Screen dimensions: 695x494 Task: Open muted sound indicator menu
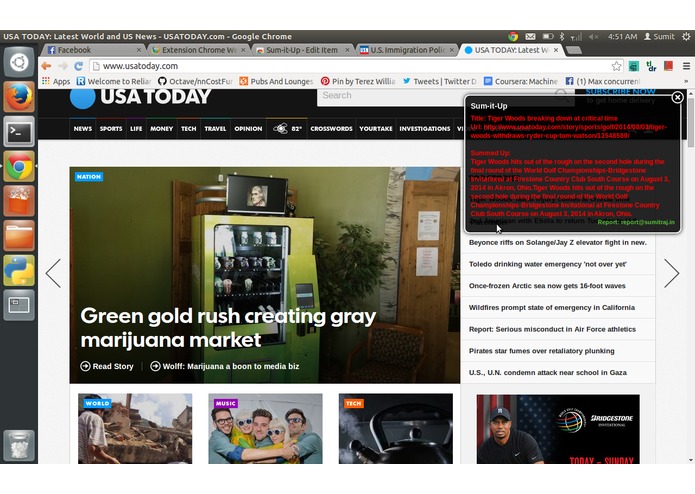(x=593, y=36)
